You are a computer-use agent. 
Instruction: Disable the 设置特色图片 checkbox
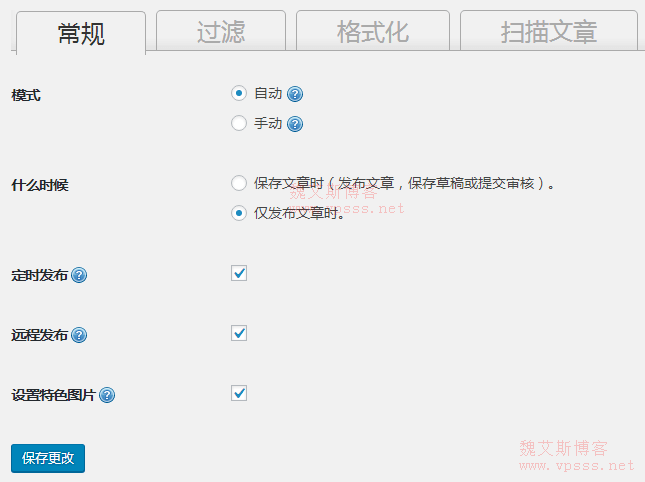239,393
